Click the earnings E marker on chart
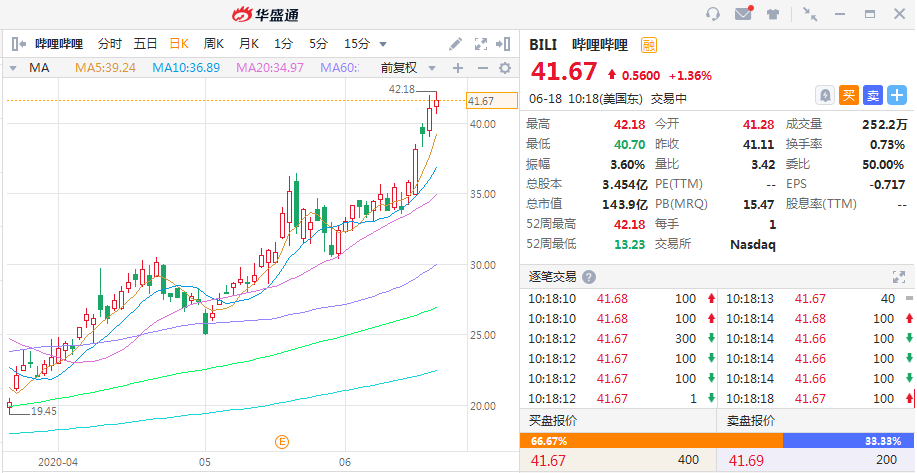The image size is (917, 473). [282, 442]
